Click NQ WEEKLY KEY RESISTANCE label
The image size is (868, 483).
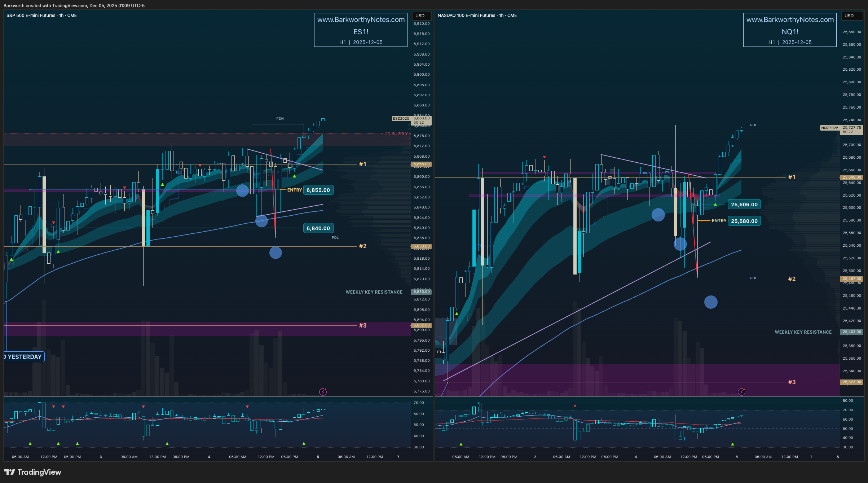(x=803, y=332)
